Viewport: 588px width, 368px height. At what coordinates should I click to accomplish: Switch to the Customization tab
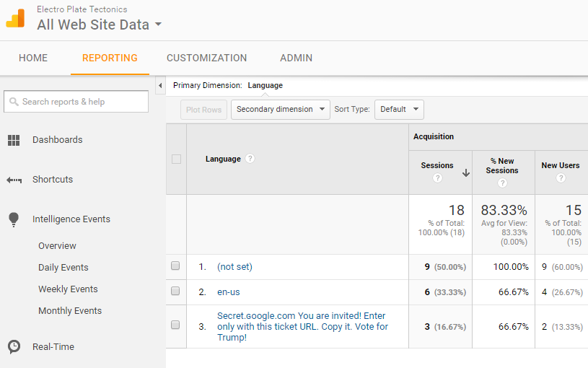click(206, 58)
